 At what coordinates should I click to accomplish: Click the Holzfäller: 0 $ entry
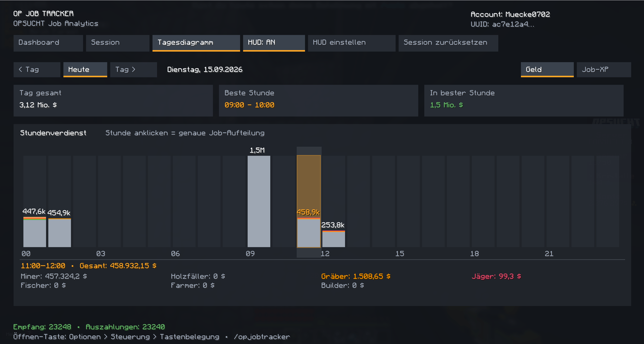(198, 276)
